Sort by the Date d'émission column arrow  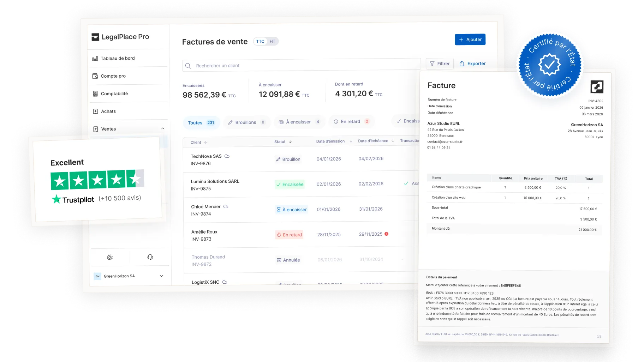click(351, 141)
